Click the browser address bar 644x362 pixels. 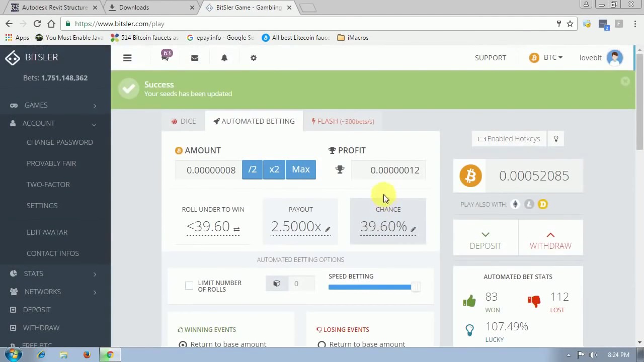pos(307,24)
